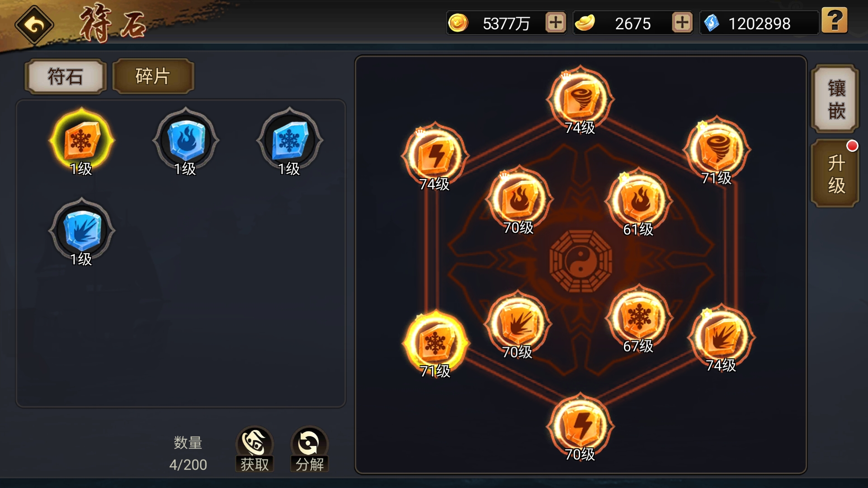868x488 pixels.
Task: Switch to the 符石 tab
Action: click(x=66, y=76)
